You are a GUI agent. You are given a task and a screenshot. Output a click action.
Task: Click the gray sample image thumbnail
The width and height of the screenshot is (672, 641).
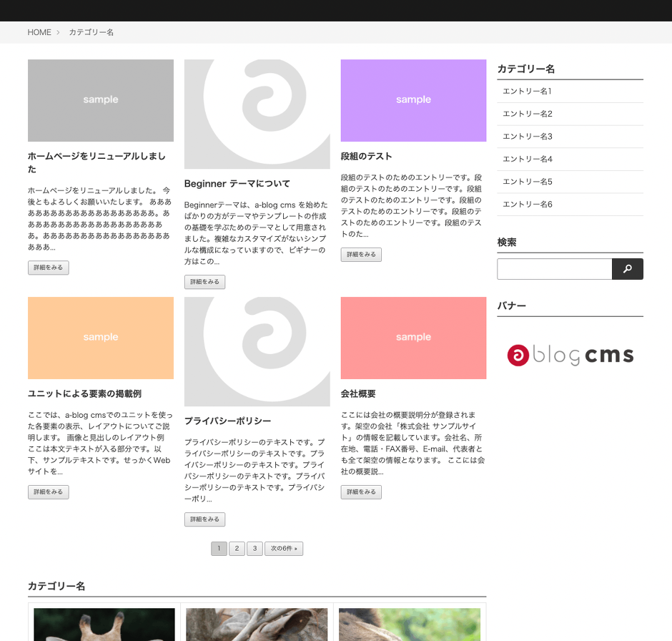(100, 100)
